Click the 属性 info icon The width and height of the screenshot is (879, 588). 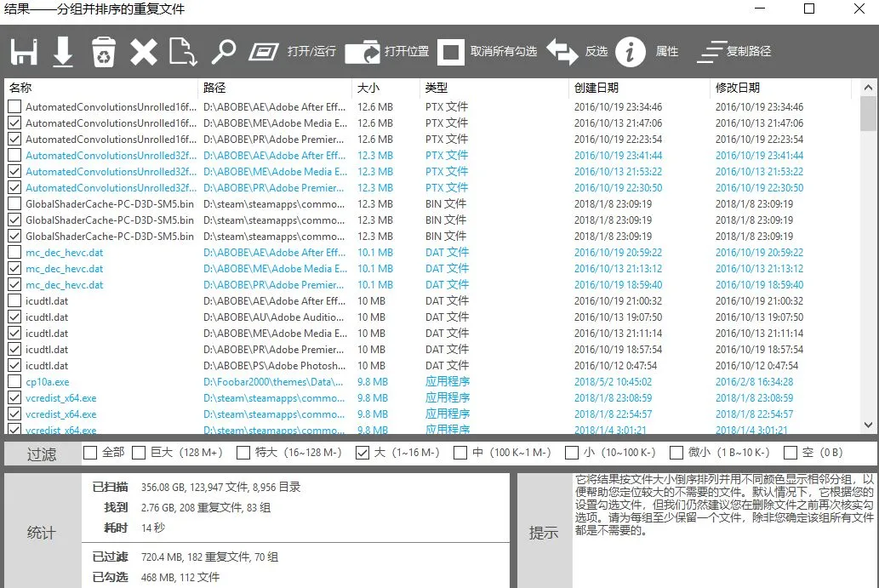(631, 52)
